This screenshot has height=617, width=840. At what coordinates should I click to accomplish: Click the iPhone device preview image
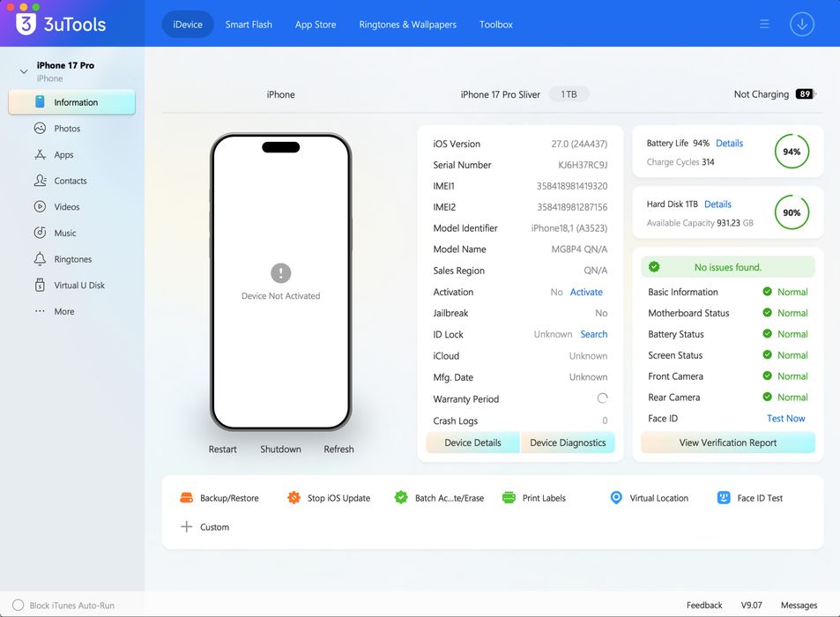[x=280, y=282]
